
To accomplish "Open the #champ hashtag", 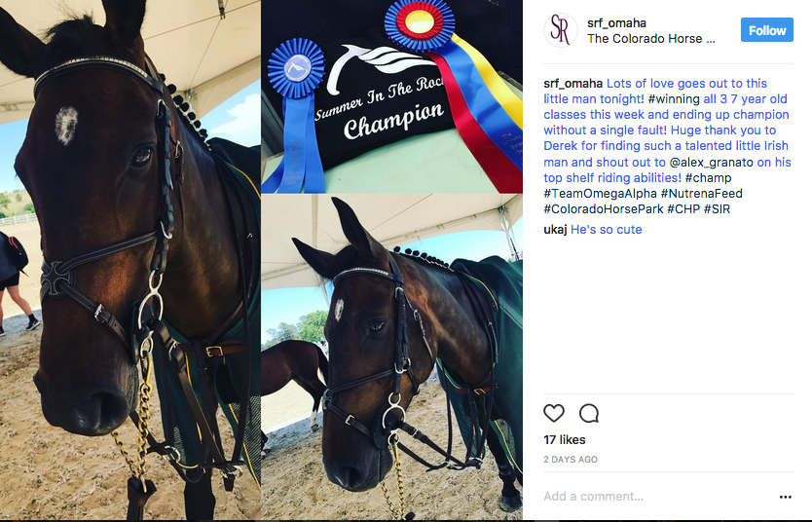I will (708, 178).
